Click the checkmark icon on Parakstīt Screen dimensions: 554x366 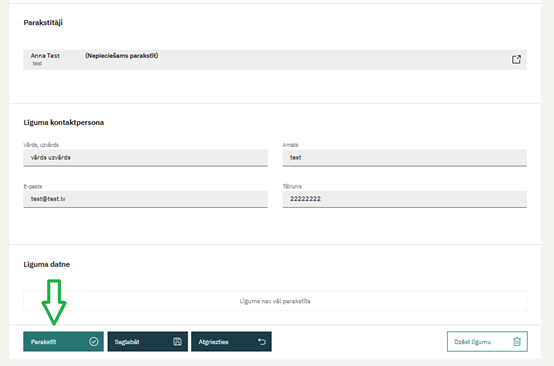[94, 342]
